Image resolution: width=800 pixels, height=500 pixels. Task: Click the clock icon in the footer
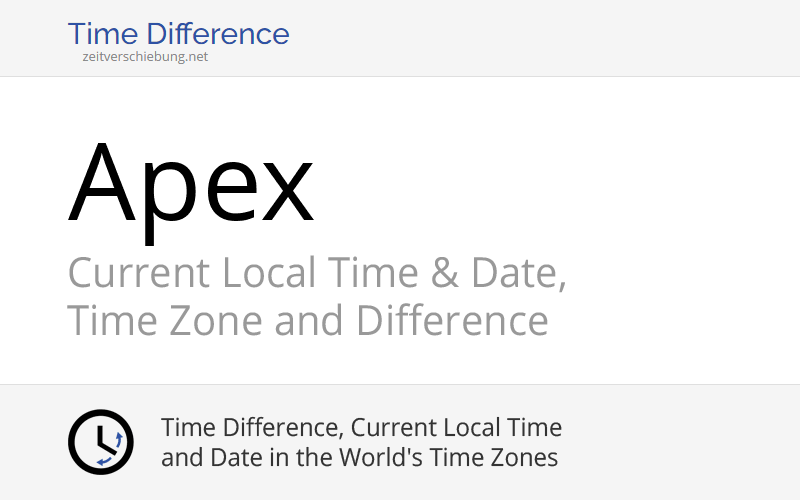[101, 442]
